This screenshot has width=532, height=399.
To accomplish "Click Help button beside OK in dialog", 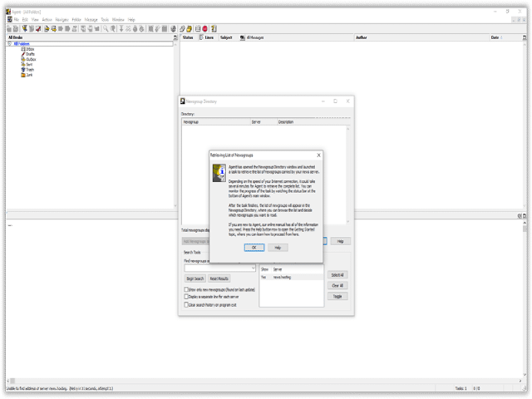I will point(278,248).
